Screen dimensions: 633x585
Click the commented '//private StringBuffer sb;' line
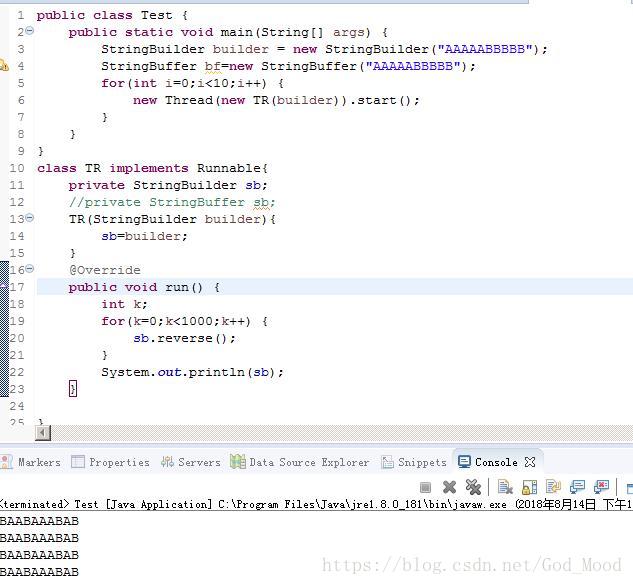[x=172, y=202]
